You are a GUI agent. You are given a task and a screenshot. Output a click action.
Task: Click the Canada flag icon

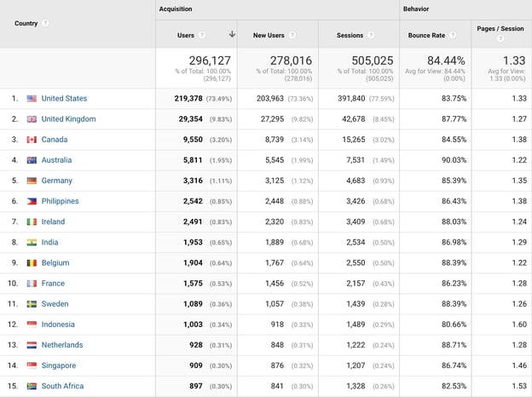click(32, 140)
